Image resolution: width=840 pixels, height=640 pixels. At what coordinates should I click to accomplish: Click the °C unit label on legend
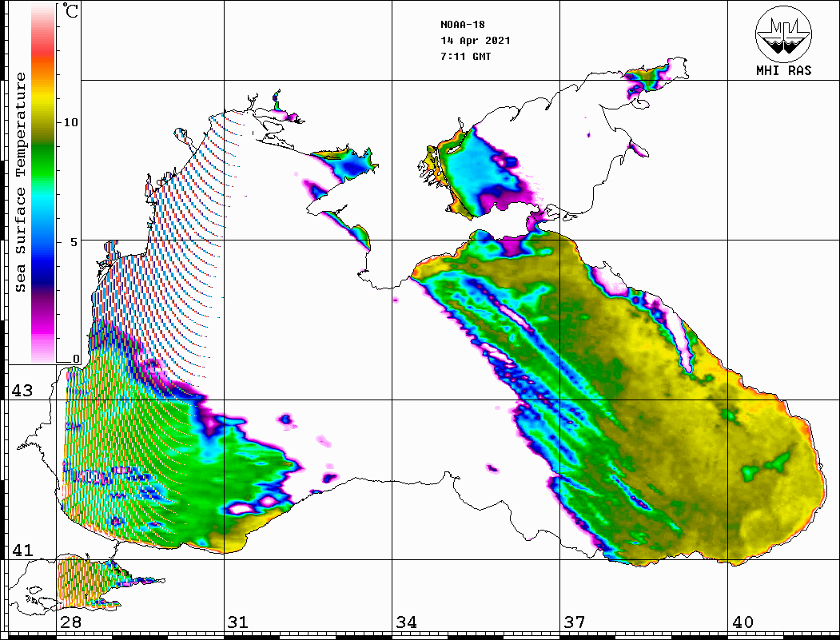[x=70, y=10]
